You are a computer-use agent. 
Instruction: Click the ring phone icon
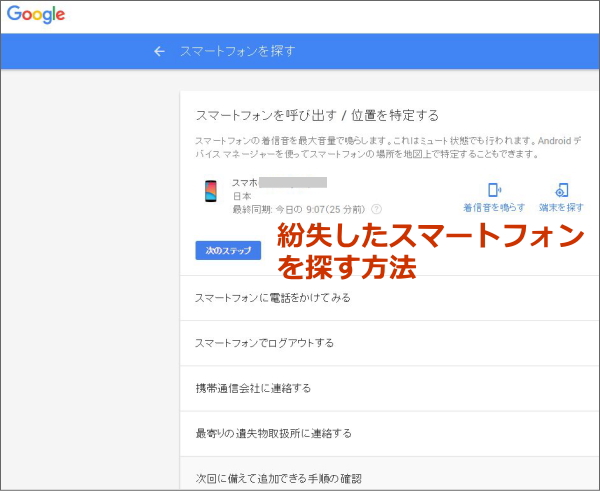[493, 190]
